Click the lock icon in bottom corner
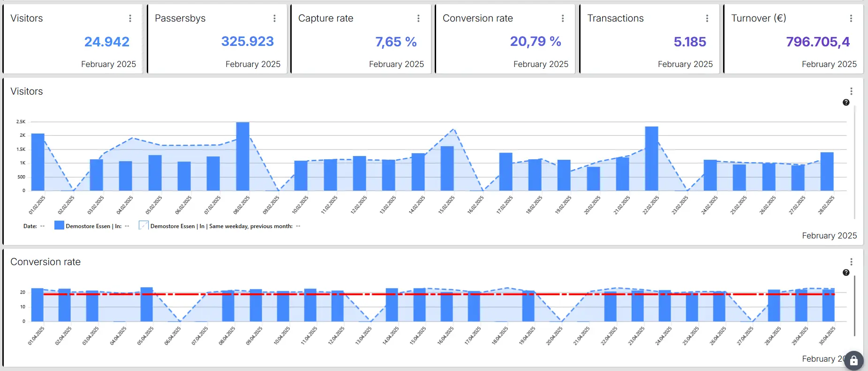 [853, 361]
